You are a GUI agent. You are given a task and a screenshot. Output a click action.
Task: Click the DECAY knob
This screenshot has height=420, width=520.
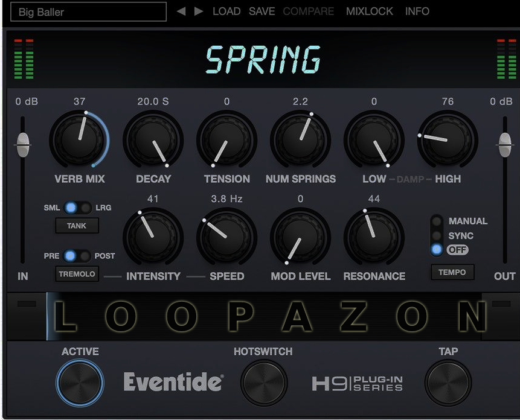coord(153,139)
